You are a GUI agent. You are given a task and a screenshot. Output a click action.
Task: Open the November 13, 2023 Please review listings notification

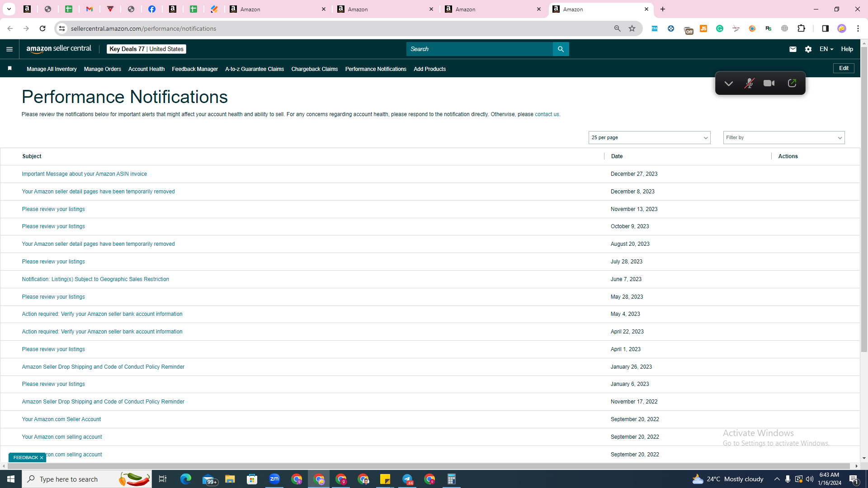coord(53,209)
